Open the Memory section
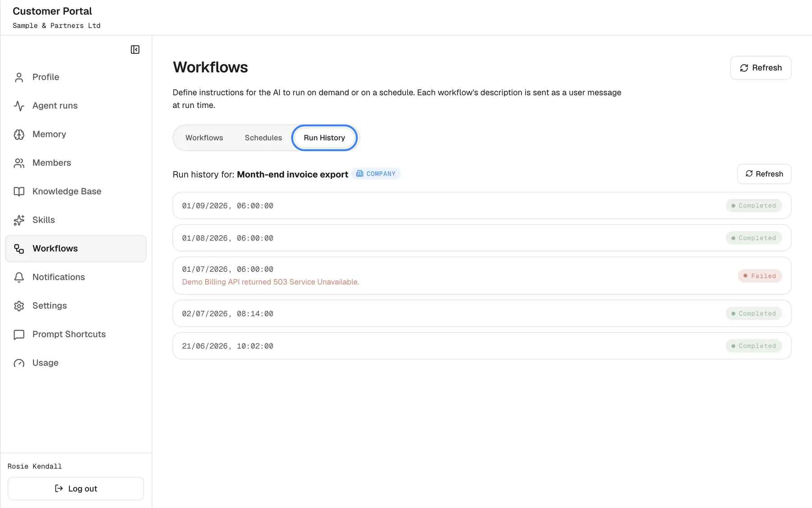Viewport: 812px width, 508px height. tap(49, 134)
